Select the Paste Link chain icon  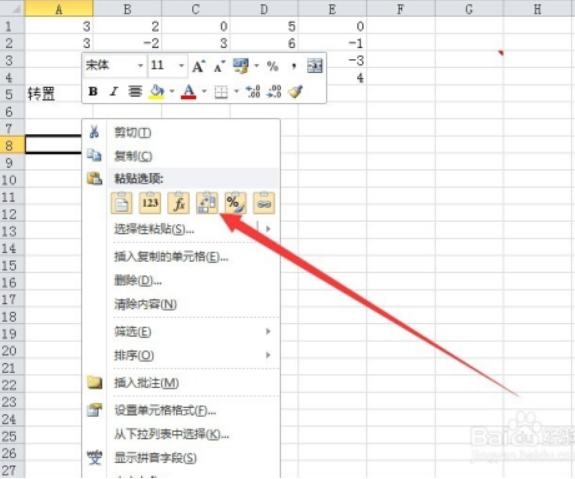264,203
